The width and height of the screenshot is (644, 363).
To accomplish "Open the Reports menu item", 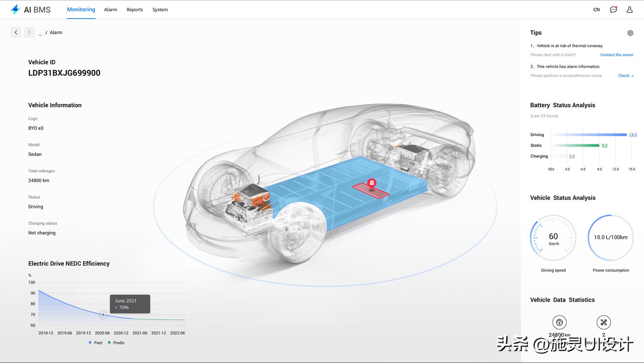I will tap(135, 9).
